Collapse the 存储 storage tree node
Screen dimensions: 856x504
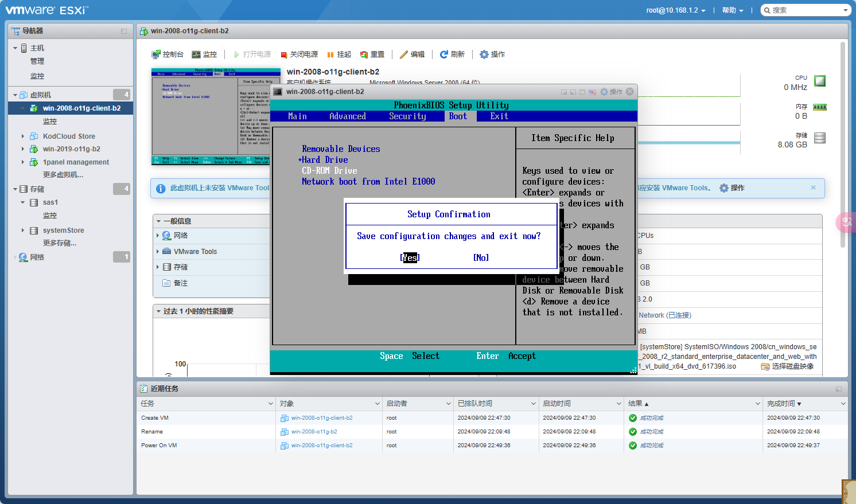pos(15,189)
